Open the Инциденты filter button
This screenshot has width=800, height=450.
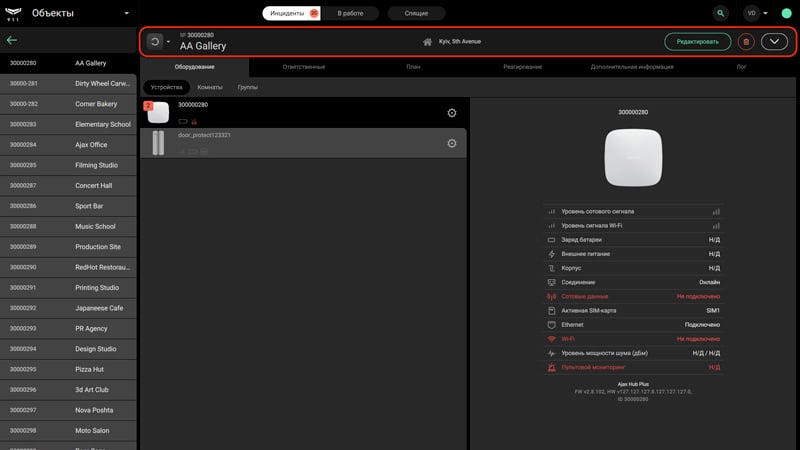tap(291, 13)
